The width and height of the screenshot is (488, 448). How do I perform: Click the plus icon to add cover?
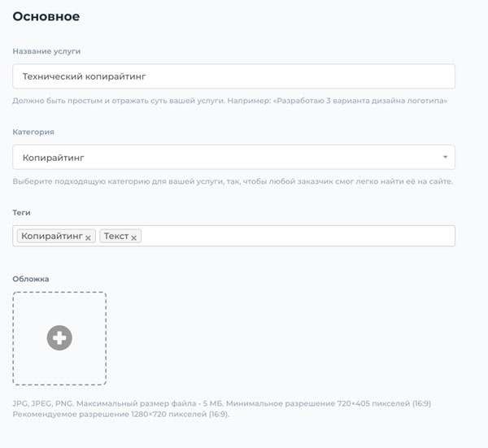(x=59, y=338)
